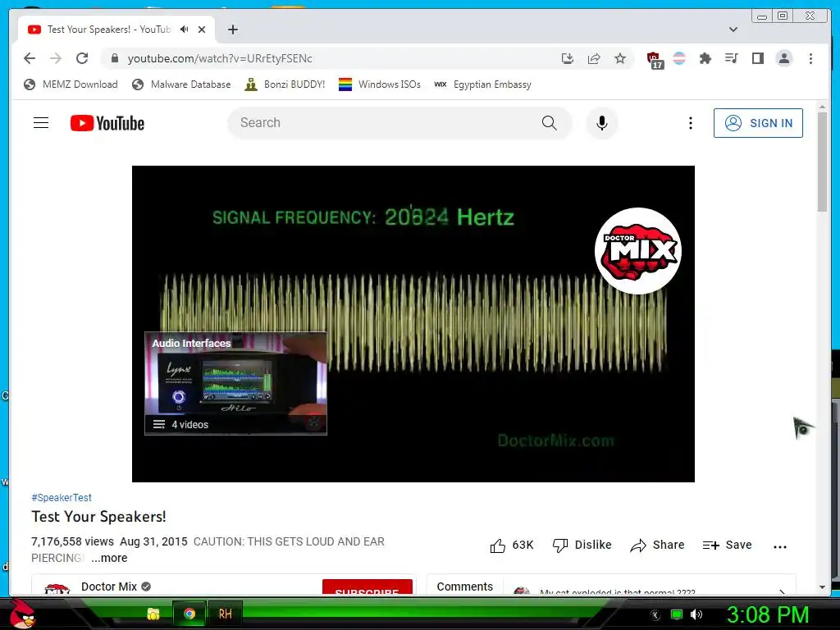Reload the YouTube page
840x630 pixels.
click(x=82, y=58)
